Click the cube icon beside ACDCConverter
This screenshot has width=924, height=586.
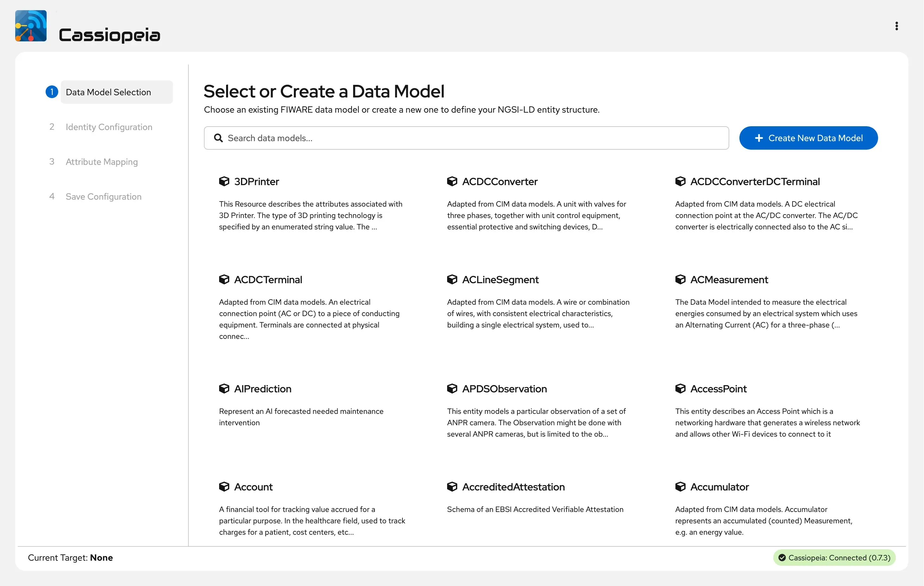point(452,181)
